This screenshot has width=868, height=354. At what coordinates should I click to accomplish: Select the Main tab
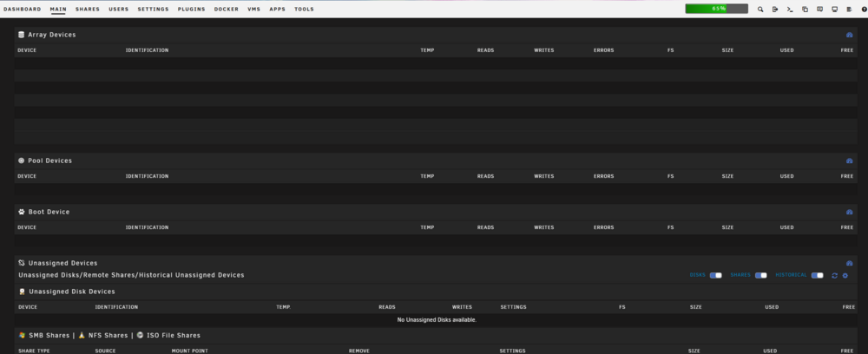tap(58, 10)
